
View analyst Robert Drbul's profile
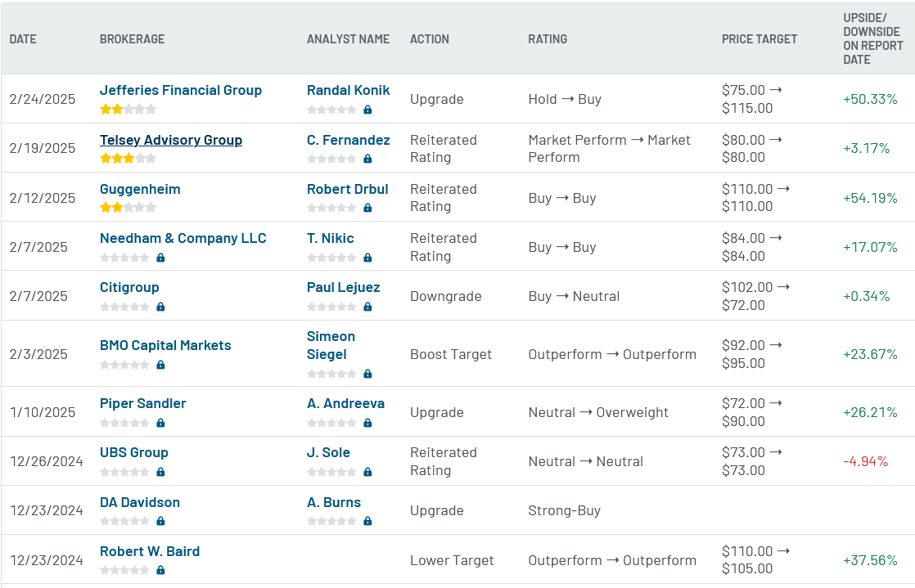[348, 189]
